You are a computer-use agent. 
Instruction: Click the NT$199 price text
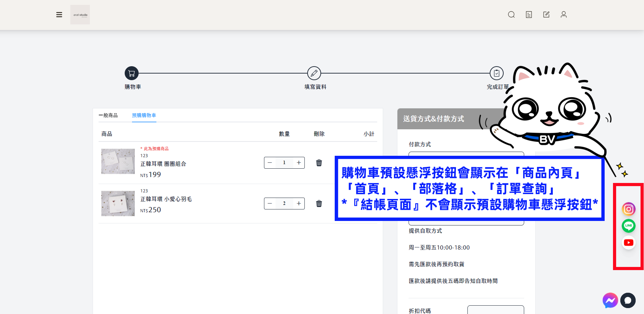tap(150, 175)
